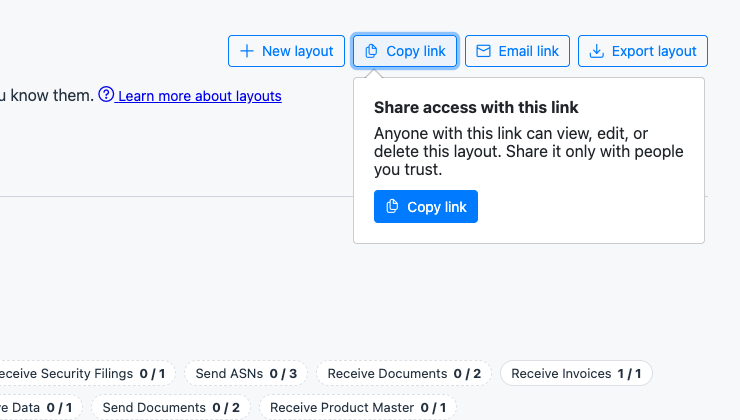
Task: Click the Email link button
Action: coord(517,51)
